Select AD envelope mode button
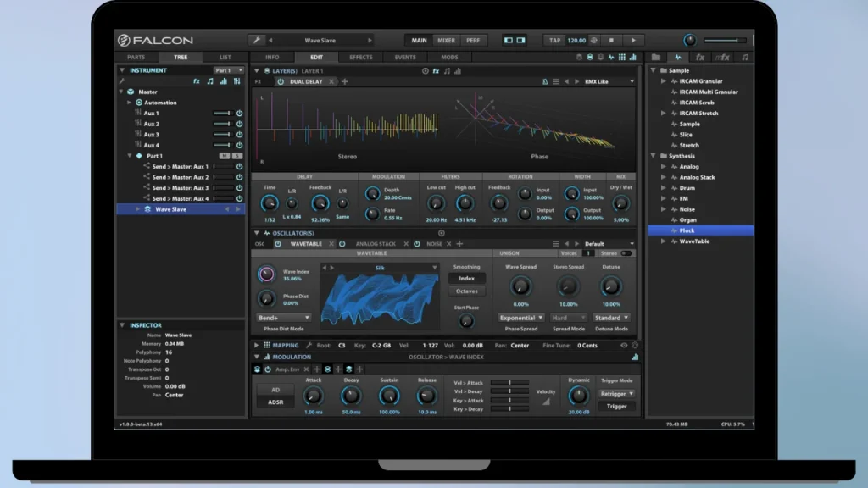 (275, 390)
